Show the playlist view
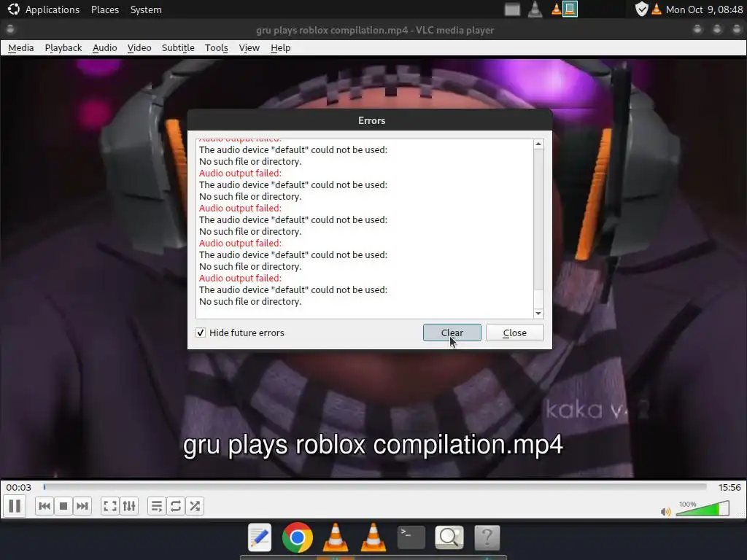The width and height of the screenshot is (747, 560). point(157,506)
